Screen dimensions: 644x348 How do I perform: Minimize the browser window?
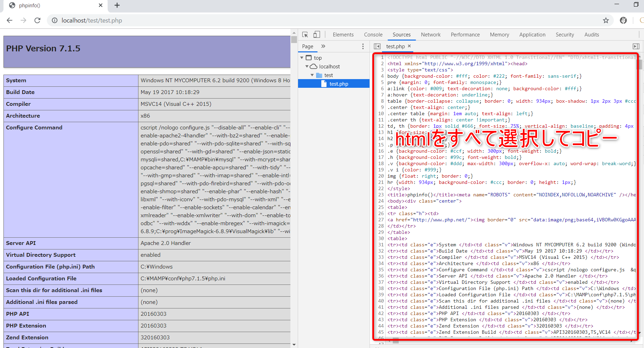point(617,5)
